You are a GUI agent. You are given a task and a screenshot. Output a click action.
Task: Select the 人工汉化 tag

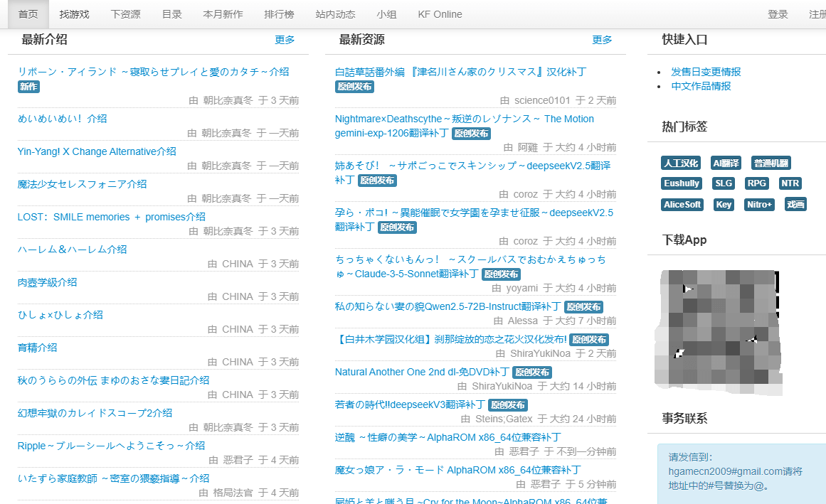coord(681,163)
